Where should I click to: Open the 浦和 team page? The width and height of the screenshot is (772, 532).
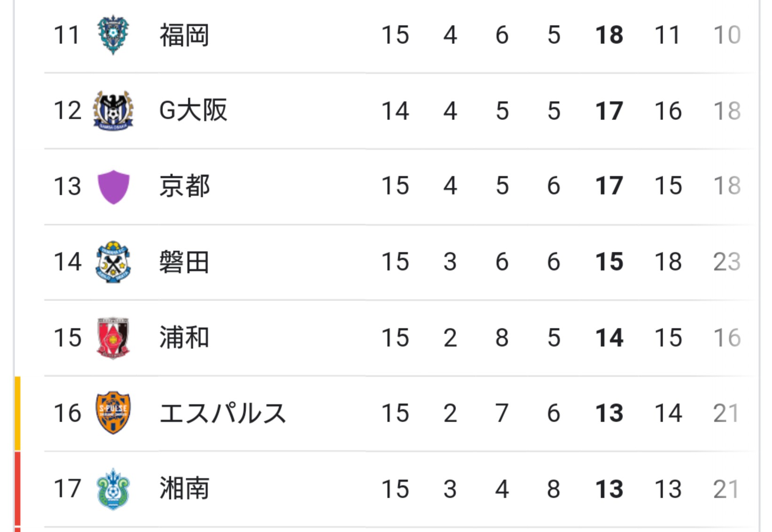pyautogui.click(x=184, y=338)
